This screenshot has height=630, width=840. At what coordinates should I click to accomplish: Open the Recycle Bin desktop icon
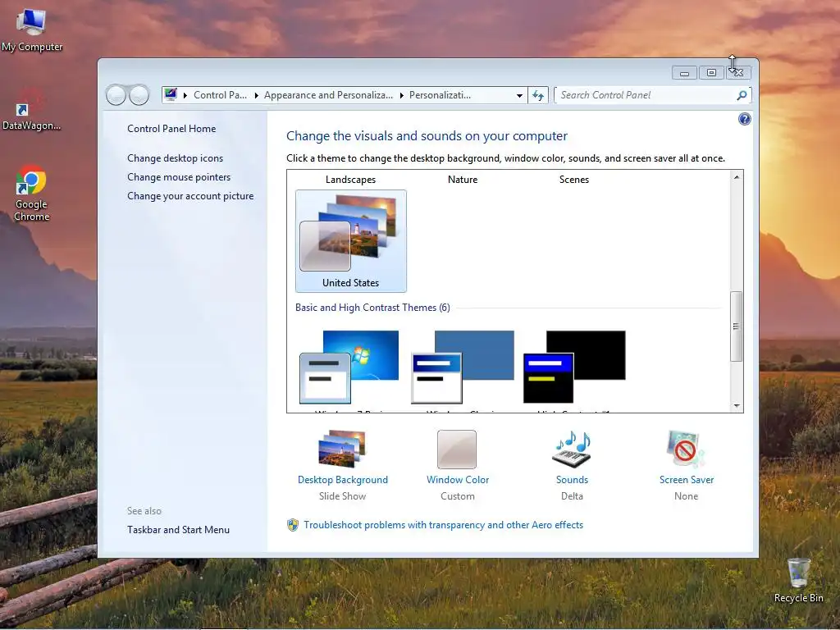pos(798,580)
